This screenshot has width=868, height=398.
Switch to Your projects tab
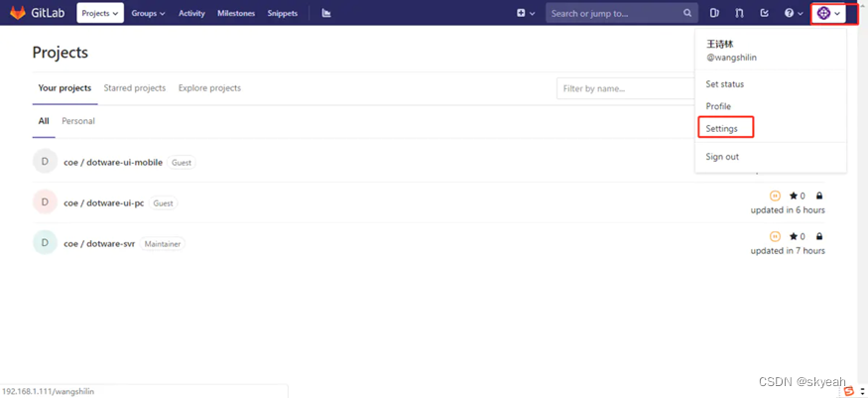[x=64, y=88]
